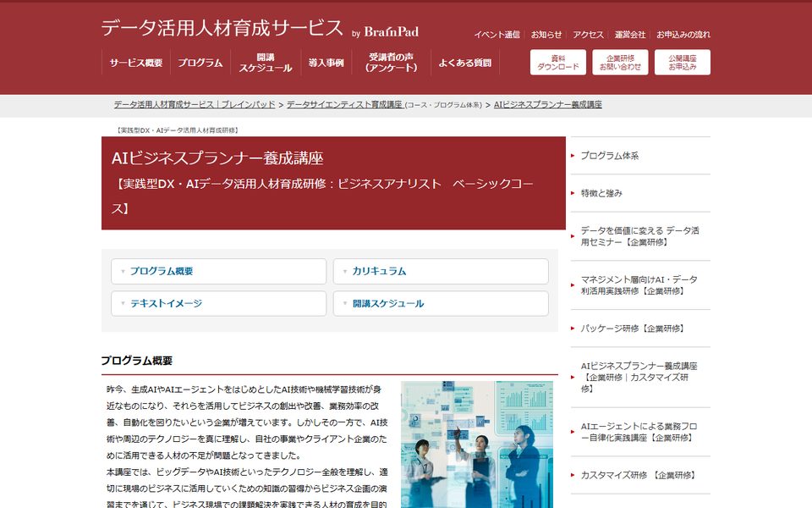Open the イベント通信 header link
This screenshot has width=812, height=508.
click(x=497, y=35)
